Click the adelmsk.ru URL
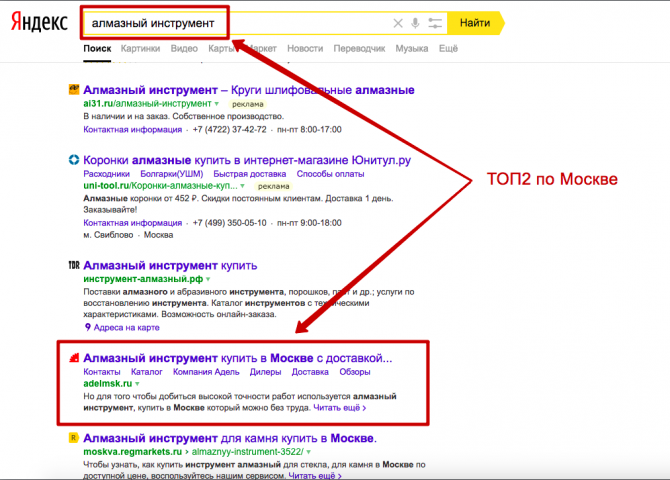The height and width of the screenshot is (480, 670). click(108, 383)
